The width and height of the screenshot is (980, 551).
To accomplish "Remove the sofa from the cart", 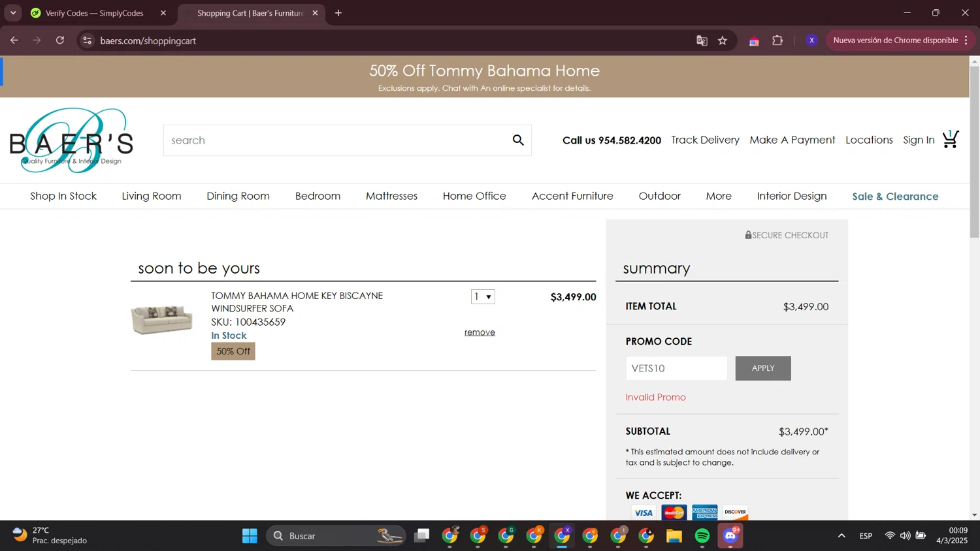I will point(480,332).
